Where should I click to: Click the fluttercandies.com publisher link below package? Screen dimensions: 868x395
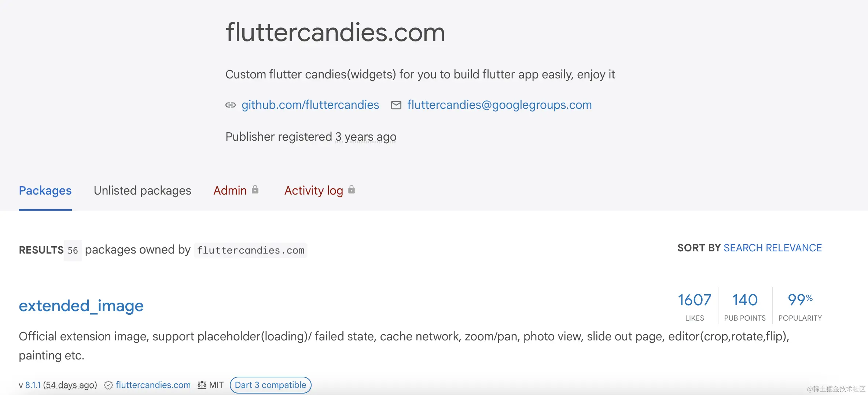pyautogui.click(x=153, y=385)
